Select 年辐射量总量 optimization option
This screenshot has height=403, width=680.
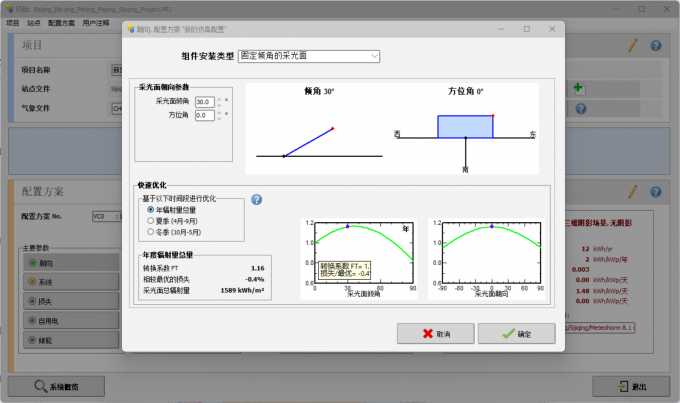click(151, 210)
